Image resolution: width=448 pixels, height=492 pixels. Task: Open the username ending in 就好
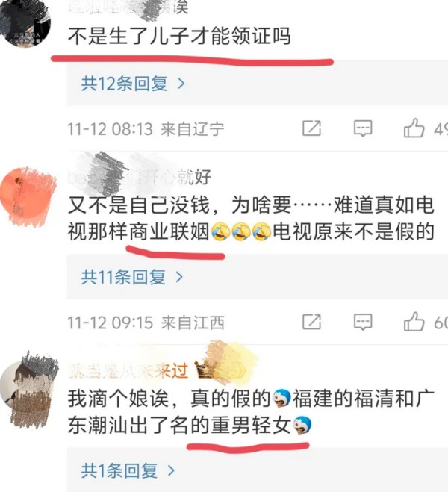[x=140, y=176]
